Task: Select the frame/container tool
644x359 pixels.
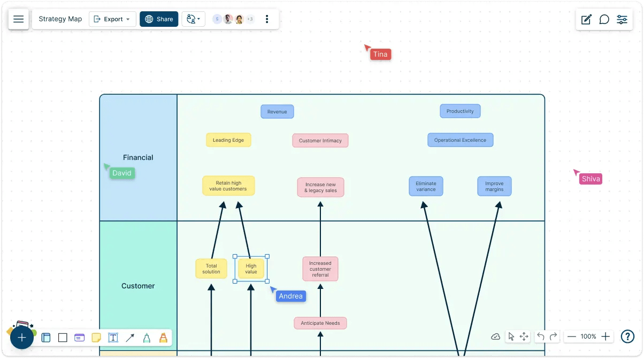Action: 46,338
